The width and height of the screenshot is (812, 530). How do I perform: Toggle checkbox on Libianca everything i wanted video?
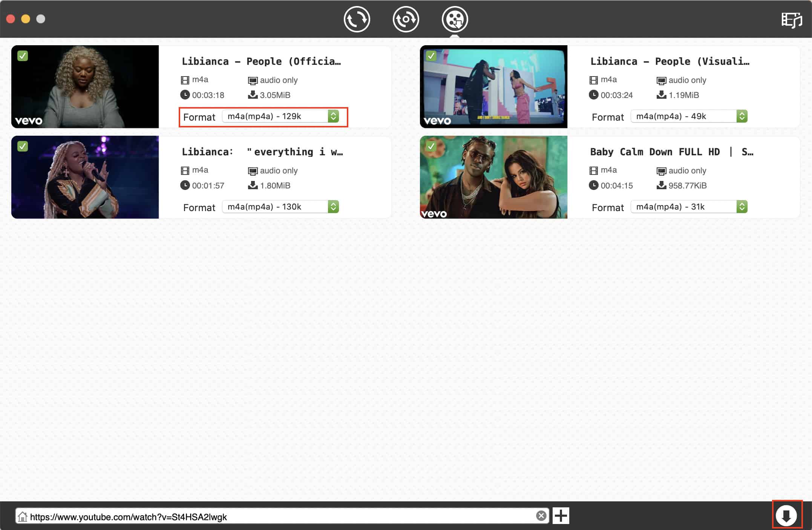pos(23,146)
